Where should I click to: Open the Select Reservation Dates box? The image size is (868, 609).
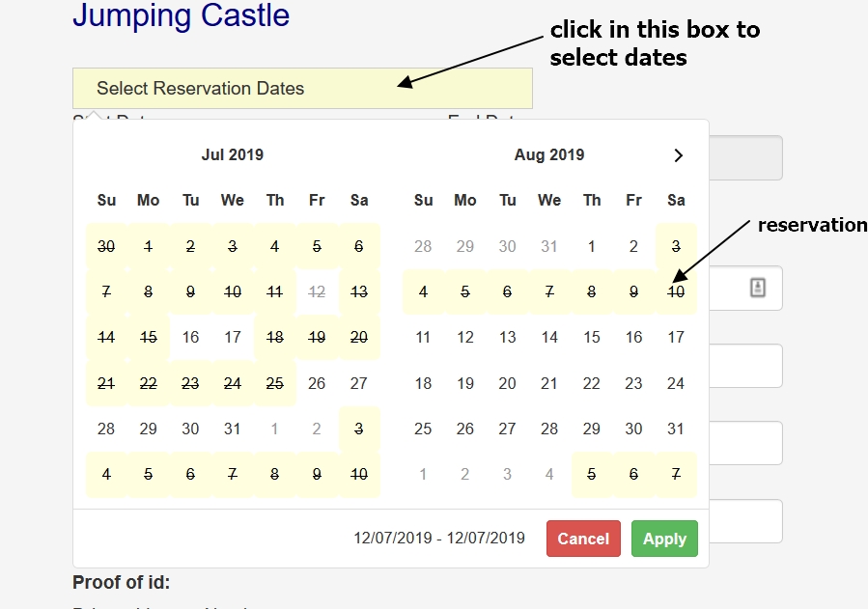[302, 89]
